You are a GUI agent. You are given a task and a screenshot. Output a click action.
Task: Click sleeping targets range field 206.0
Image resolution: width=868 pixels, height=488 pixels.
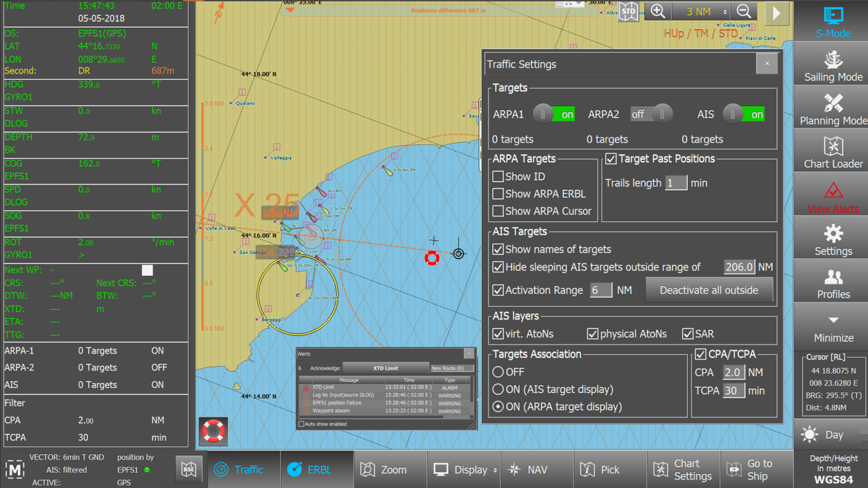739,267
